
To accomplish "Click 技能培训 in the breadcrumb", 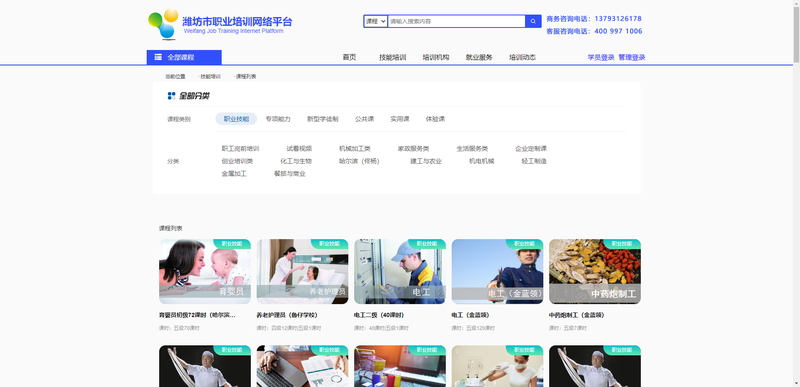I will coord(210,76).
